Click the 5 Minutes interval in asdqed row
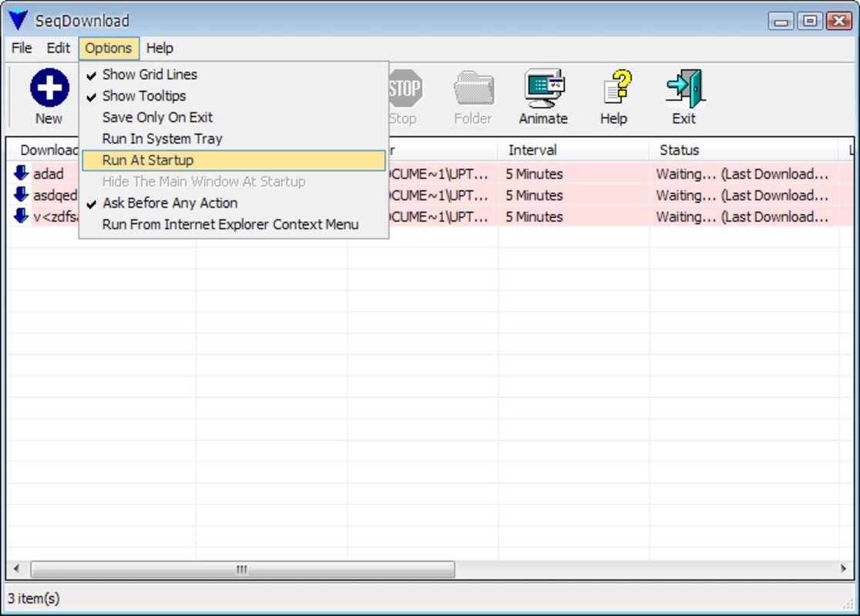The height and width of the screenshot is (616, 860). [534, 195]
